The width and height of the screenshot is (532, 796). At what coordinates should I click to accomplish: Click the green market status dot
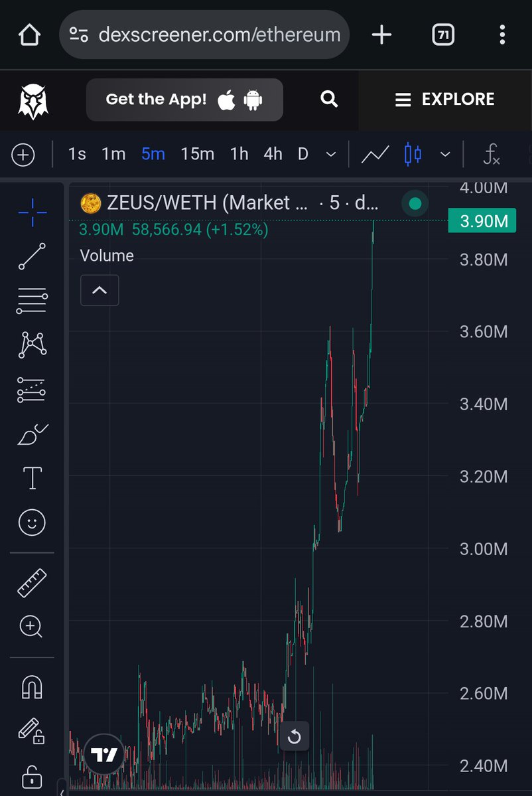tap(415, 204)
